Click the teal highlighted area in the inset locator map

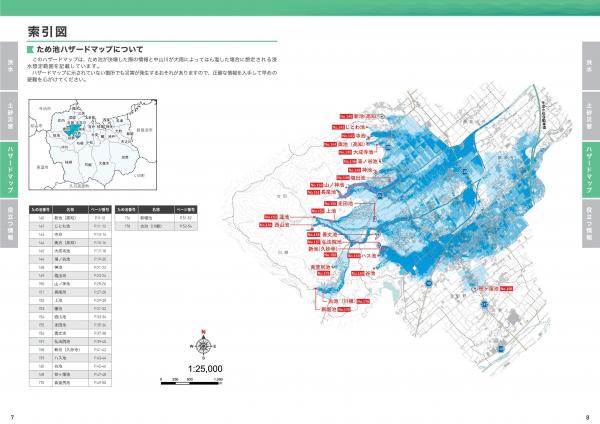[72, 130]
